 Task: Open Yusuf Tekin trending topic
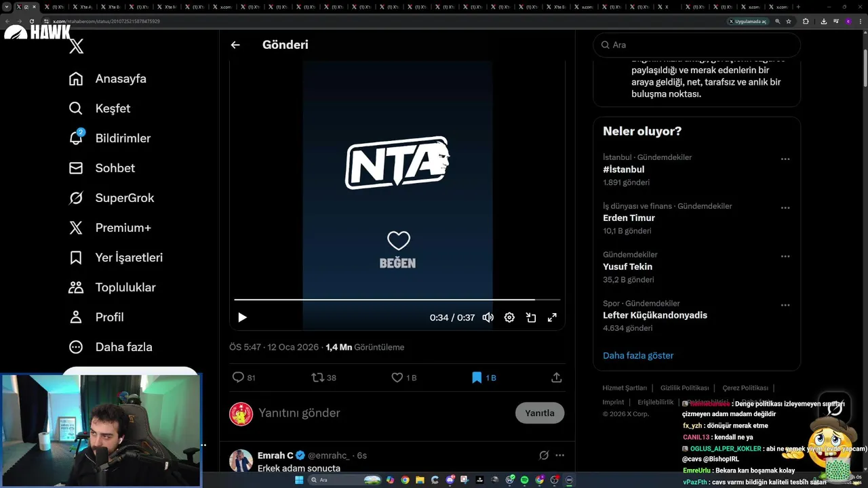pyautogui.click(x=628, y=267)
